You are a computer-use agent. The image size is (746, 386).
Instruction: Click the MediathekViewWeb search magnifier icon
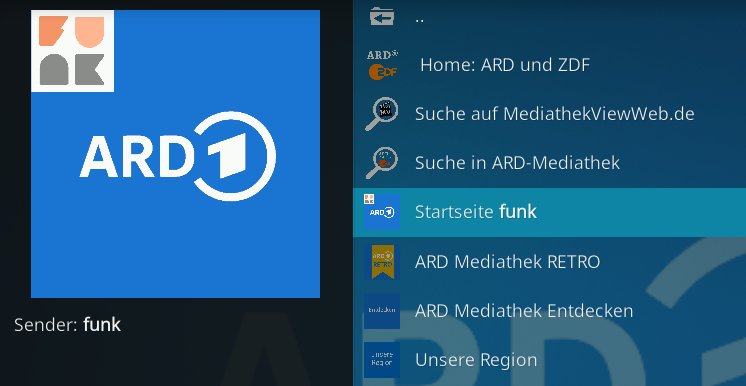coord(382,114)
